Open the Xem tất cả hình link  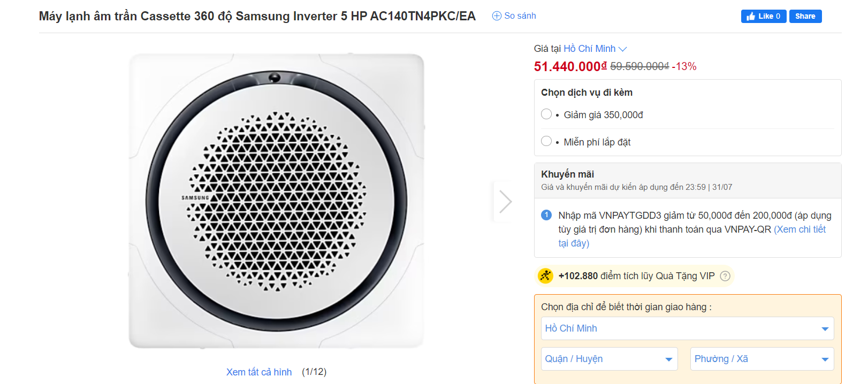[259, 372]
